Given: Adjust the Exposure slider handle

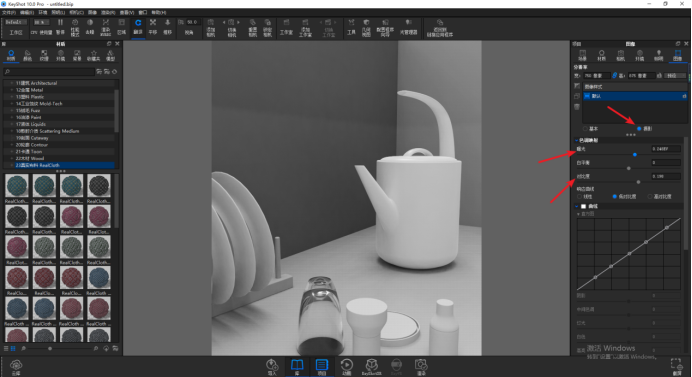Looking at the screenshot, I should coord(635,155).
